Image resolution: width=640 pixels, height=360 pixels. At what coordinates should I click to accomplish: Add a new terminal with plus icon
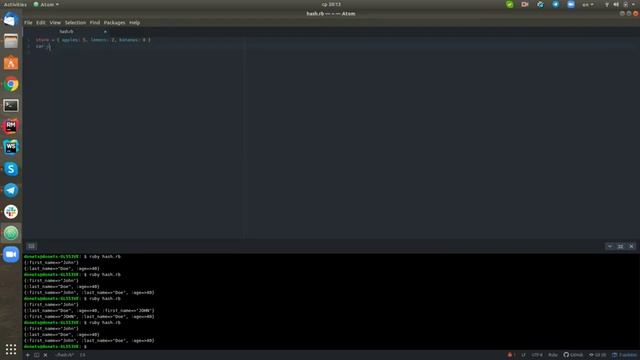(28, 355)
